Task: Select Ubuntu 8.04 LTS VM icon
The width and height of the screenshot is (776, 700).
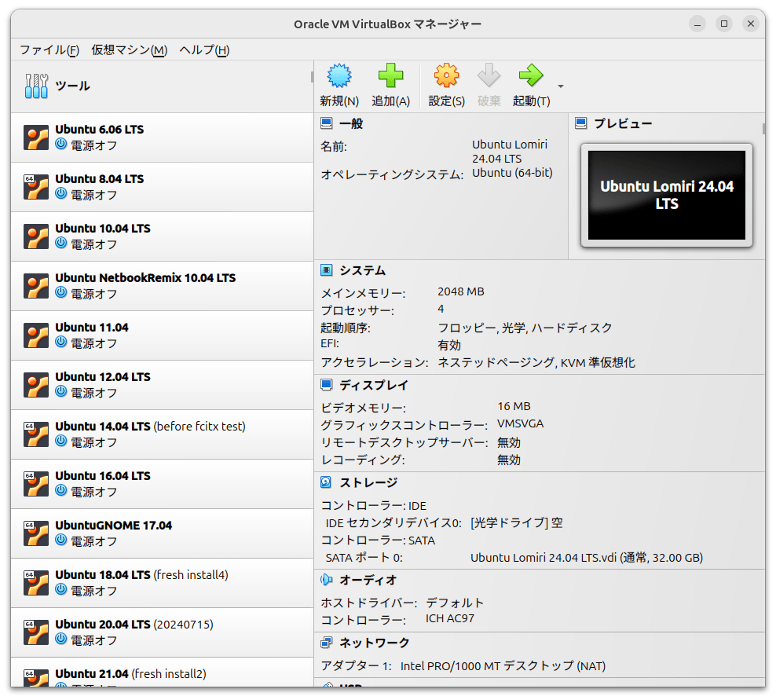Action: [x=36, y=187]
